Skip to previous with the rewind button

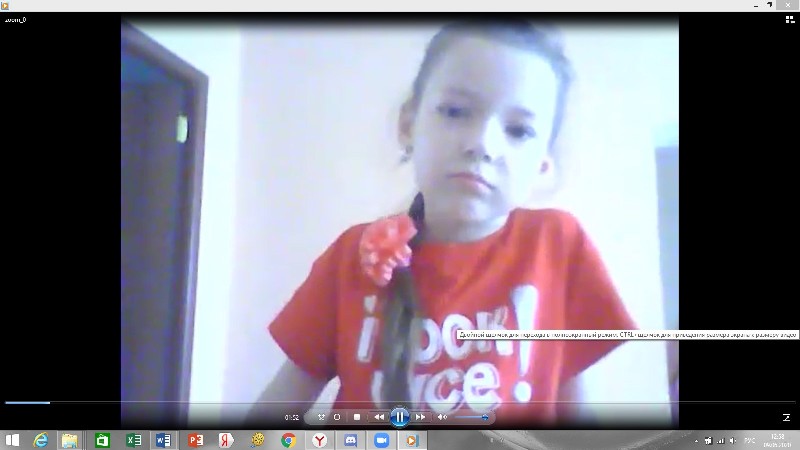(379, 416)
